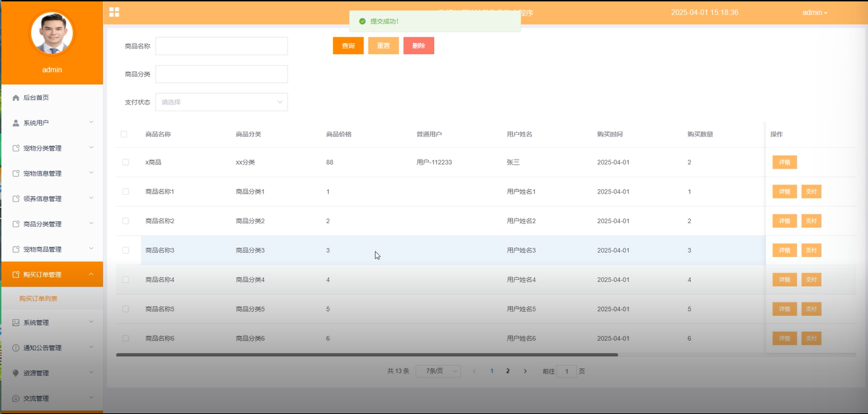
Task: Click the 用户姓名6 cell
Action: pyautogui.click(x=521, y=339)
